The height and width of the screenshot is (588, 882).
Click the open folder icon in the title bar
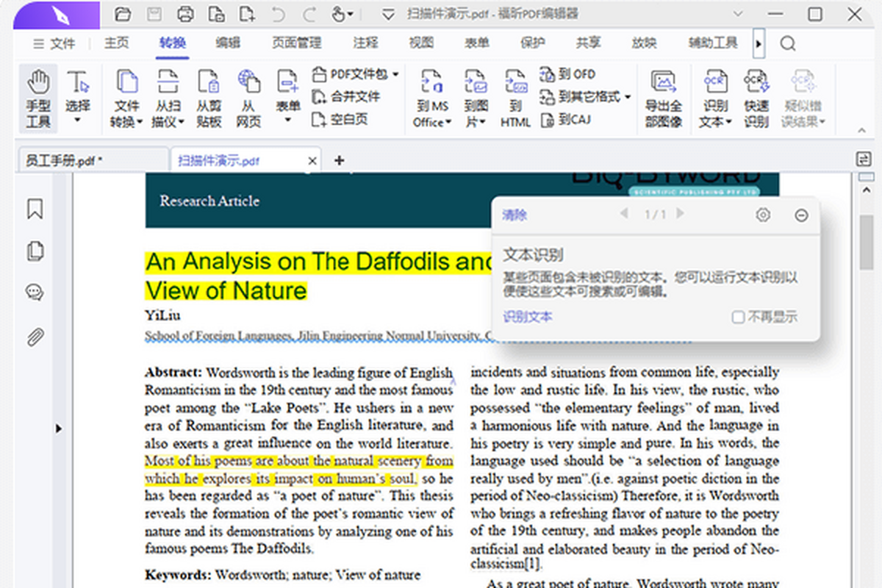123,14
